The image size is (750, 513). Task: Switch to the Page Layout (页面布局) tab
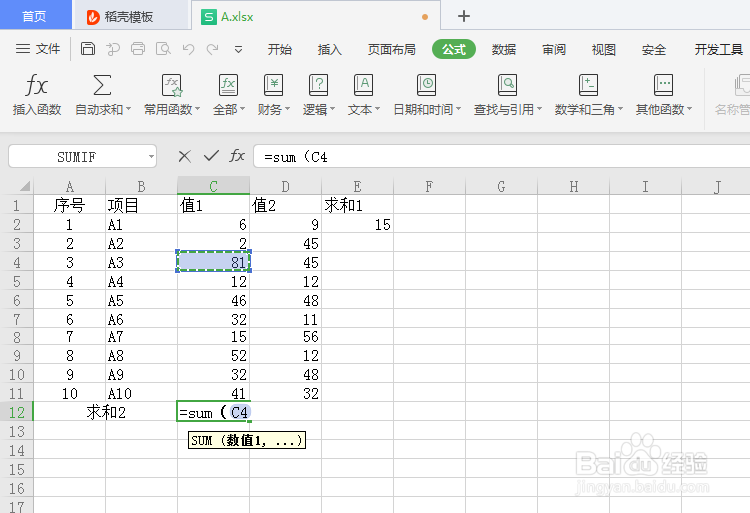pos(391,49)
